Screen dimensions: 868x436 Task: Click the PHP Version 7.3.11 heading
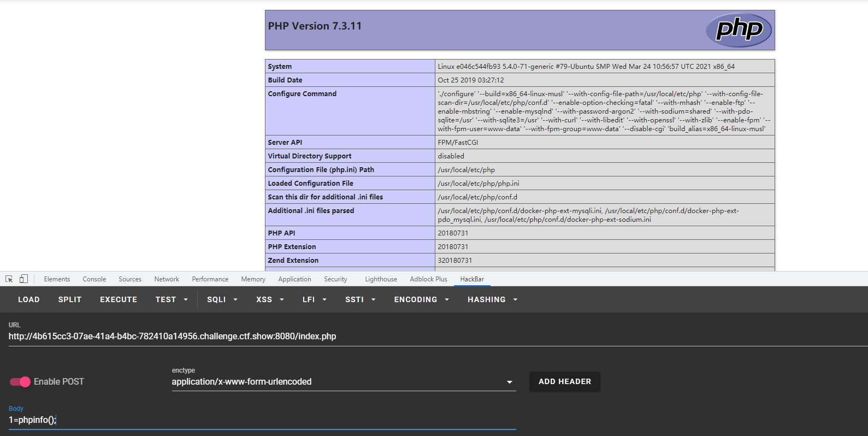[x=315, y=26]
